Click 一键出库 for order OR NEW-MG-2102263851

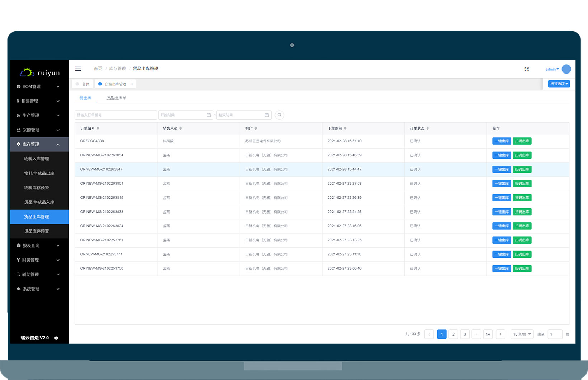(x=502, y=184)
